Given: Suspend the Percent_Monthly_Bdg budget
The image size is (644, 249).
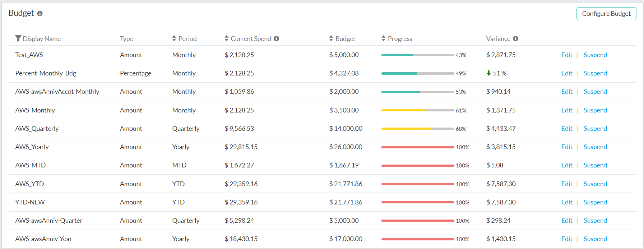Looking at the screenshot, I should point(595,73).
